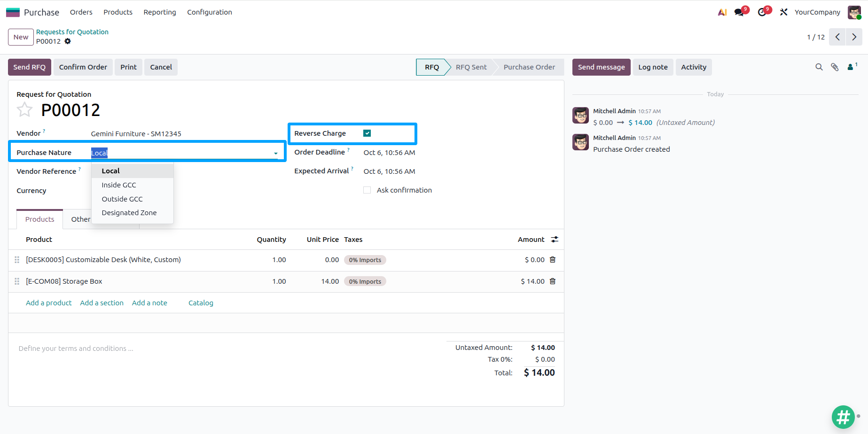
Task: Open the gear actions menu beside P00012
Action: point(68,41)
